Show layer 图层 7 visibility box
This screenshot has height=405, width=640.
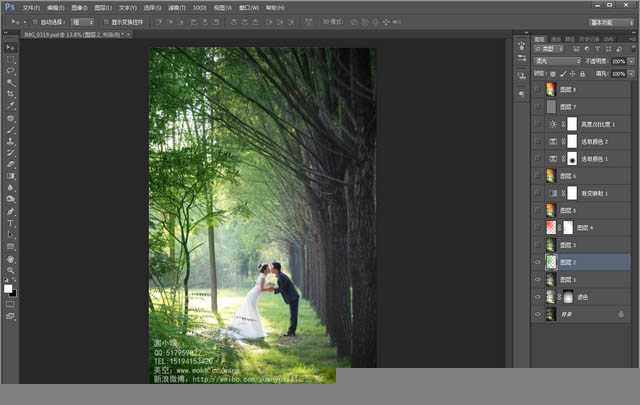(x=538, y=107)
